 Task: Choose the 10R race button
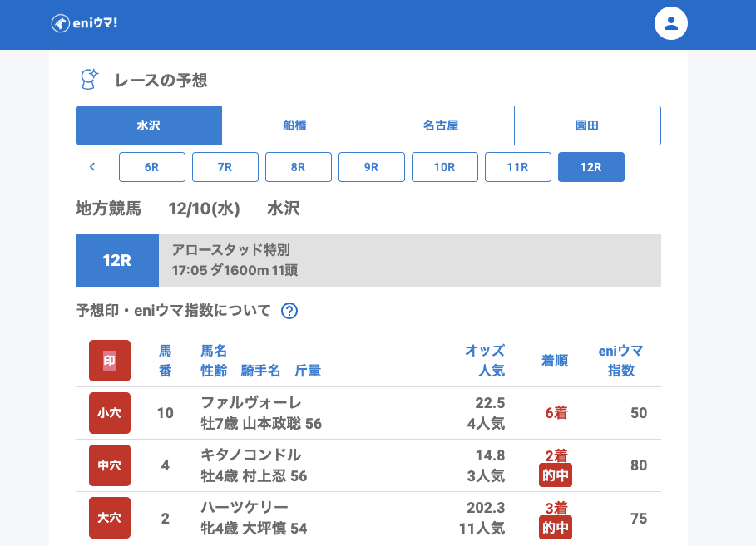pos(444,167)
